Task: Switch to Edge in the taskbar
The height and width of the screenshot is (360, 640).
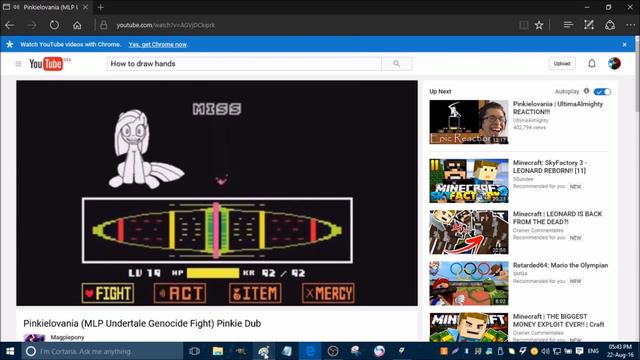Action: pos(310,351)
